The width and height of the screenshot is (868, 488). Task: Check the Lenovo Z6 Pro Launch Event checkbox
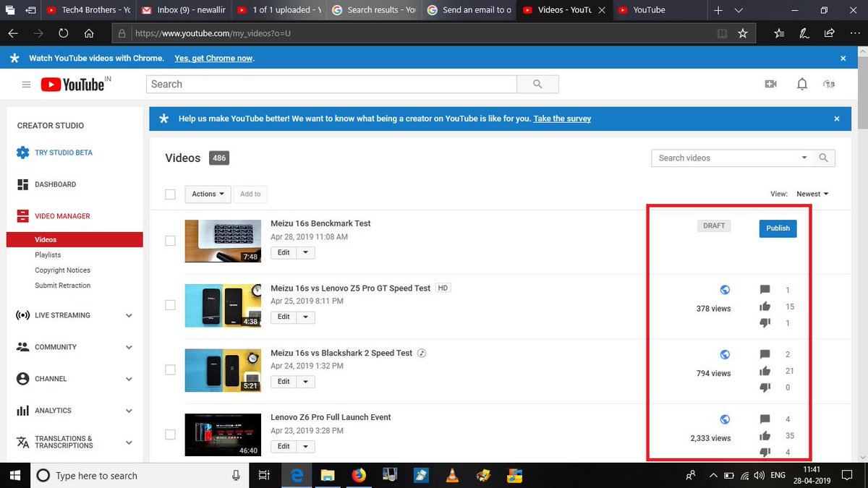coord(170,435)
